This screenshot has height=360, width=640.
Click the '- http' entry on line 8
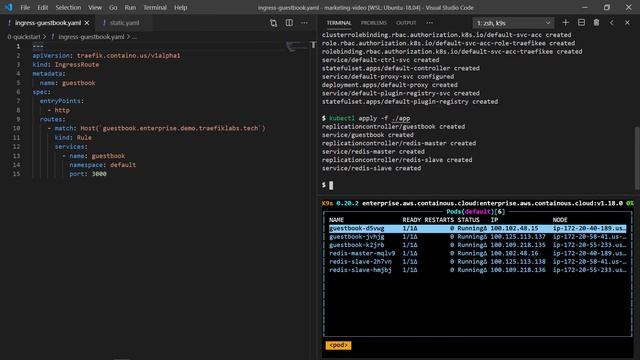tap(58, 110)
